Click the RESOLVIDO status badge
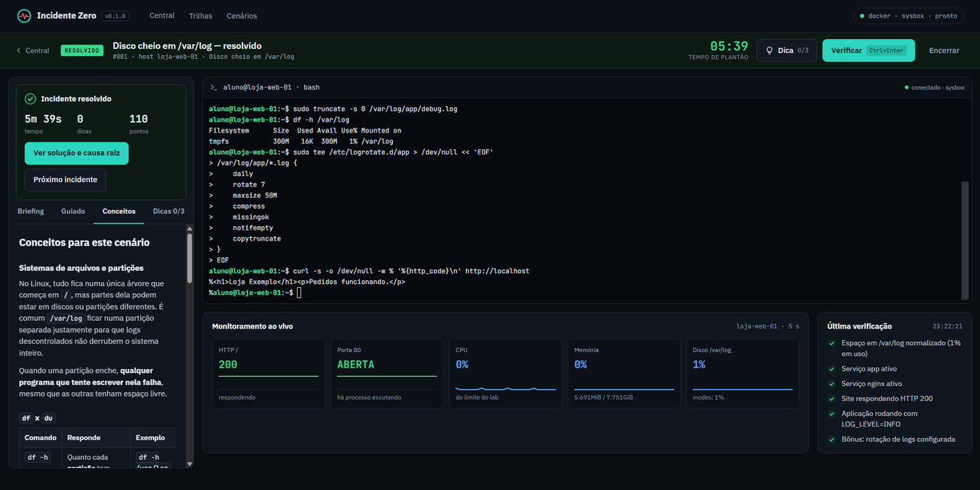This screenshot has height=490, width=980. [82, 51]
